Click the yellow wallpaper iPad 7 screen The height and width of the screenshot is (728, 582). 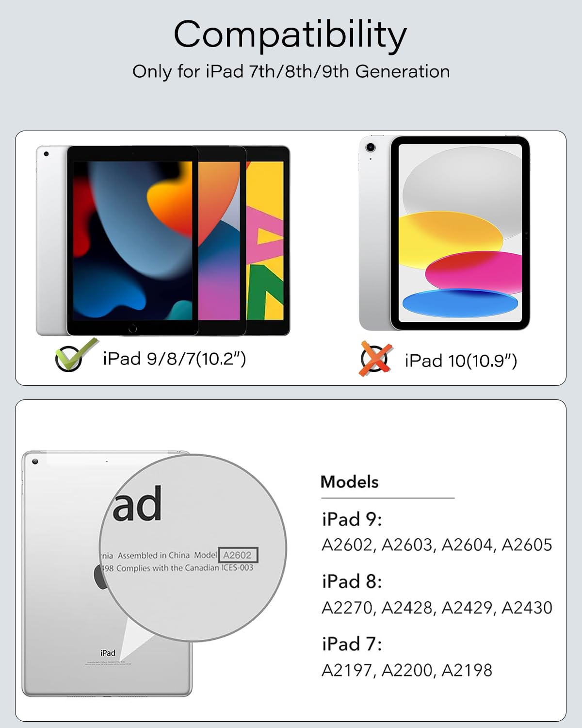265,241
